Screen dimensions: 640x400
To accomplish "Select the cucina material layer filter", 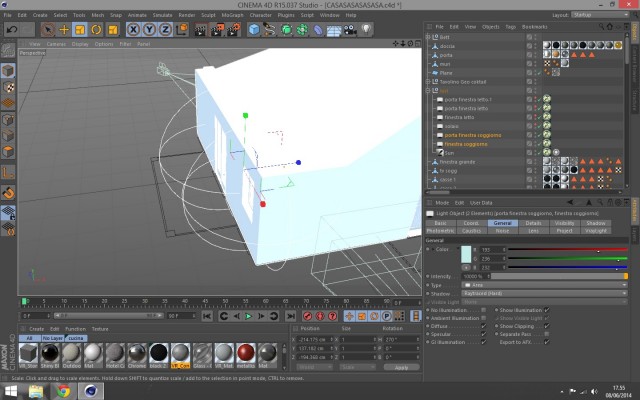I will pyautogui.click(x=76, y=338).
